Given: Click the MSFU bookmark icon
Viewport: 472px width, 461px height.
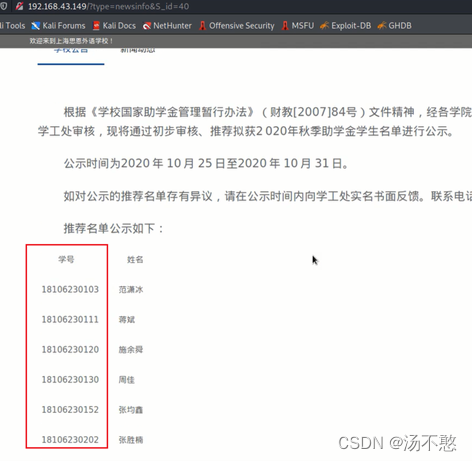Looking at the screenshot, I should pos(285,26).
